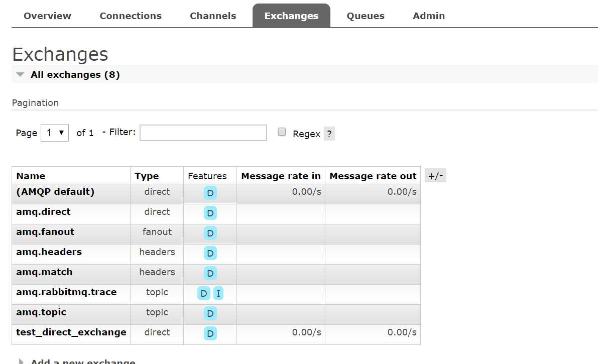Viewport: 598px width, 364px height.
Task: Click the D badge for amq.direct
Action: (x=210, y=213)
